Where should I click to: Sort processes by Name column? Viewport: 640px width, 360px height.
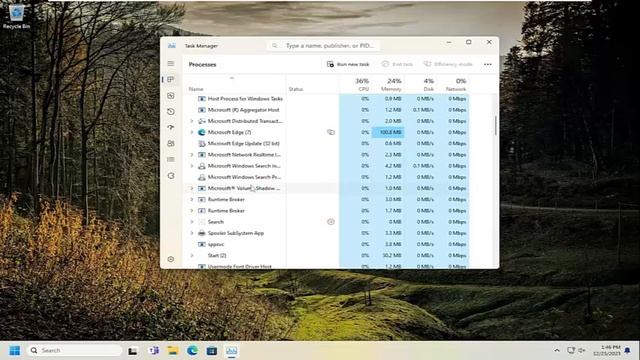click(x=234, y=84)
